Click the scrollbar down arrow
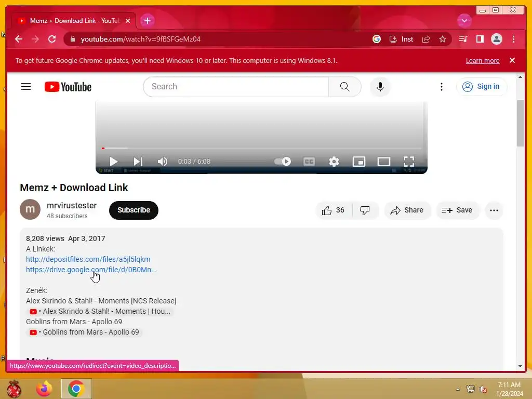Viewport: 532px width, 399px height. (520, 366)
